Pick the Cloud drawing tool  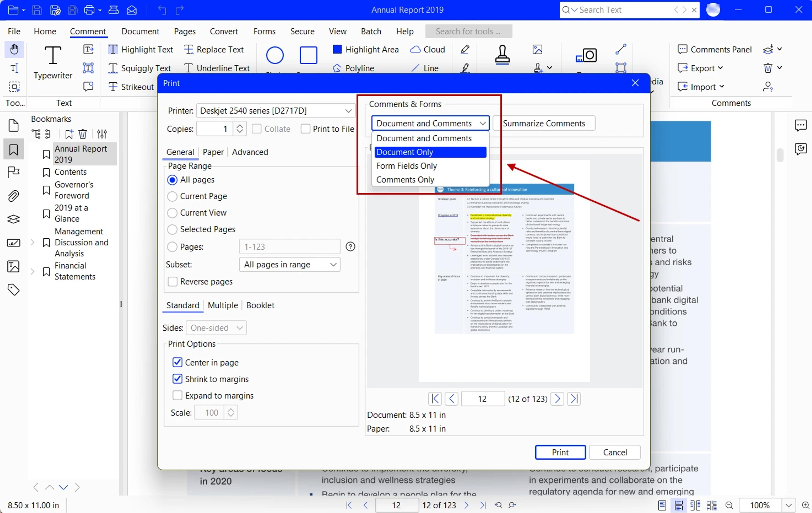428,50
